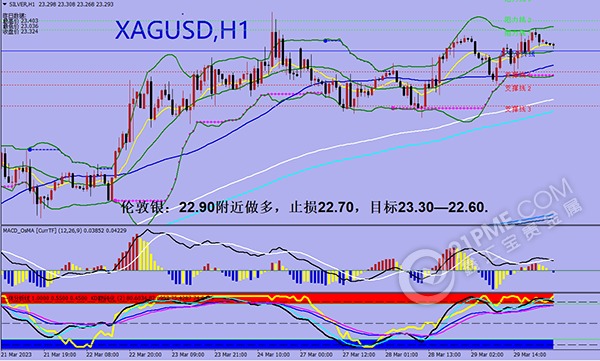Click the blue oversold band in KD panel

click(x=277, y=344)
